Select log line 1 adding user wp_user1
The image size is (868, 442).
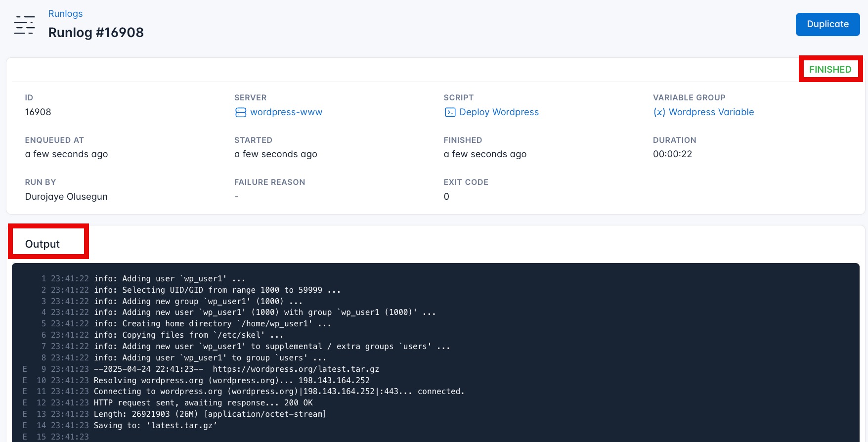(170, 279)
